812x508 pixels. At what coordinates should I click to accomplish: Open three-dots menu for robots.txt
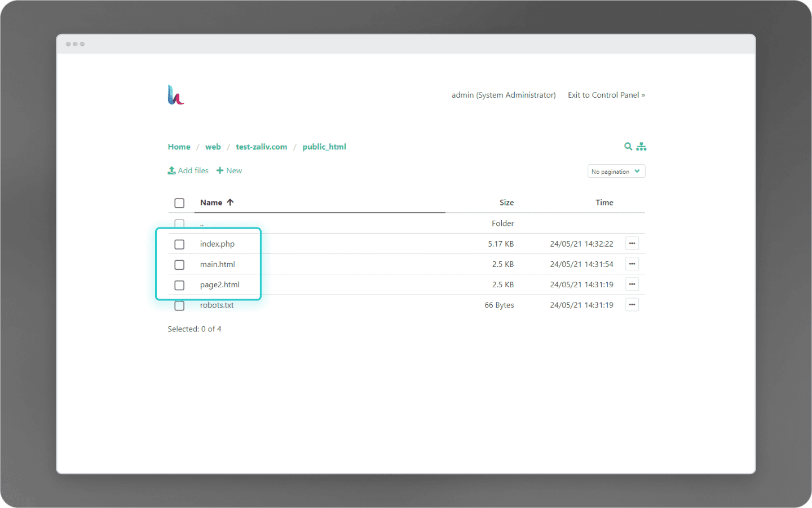tap(632, 305)
